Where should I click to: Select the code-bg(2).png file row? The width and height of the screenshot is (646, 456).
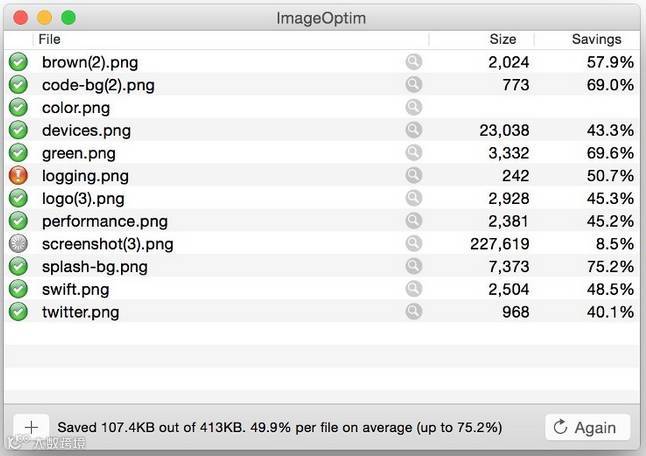(98, 85)
